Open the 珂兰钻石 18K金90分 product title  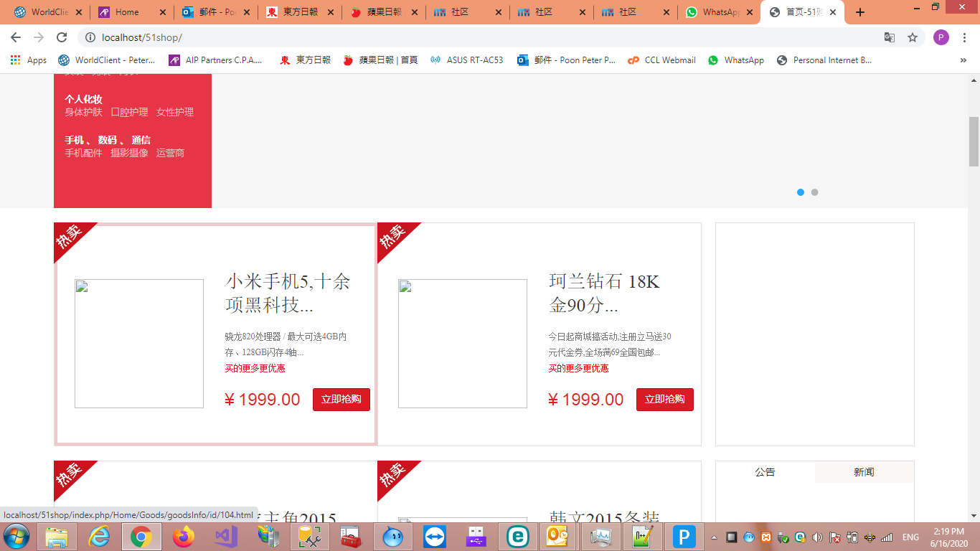pos(604,293)
